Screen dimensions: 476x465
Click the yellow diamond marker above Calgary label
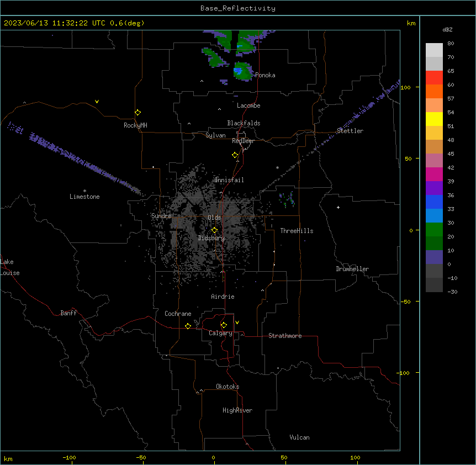224,325
